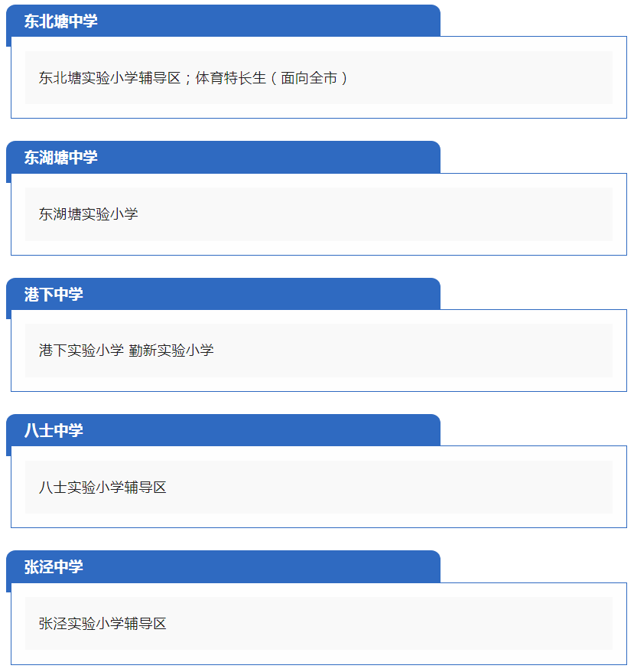The image size is (634, 672).
Task: Click 港下实验小学 in the gray box
Action: [81, 350]
